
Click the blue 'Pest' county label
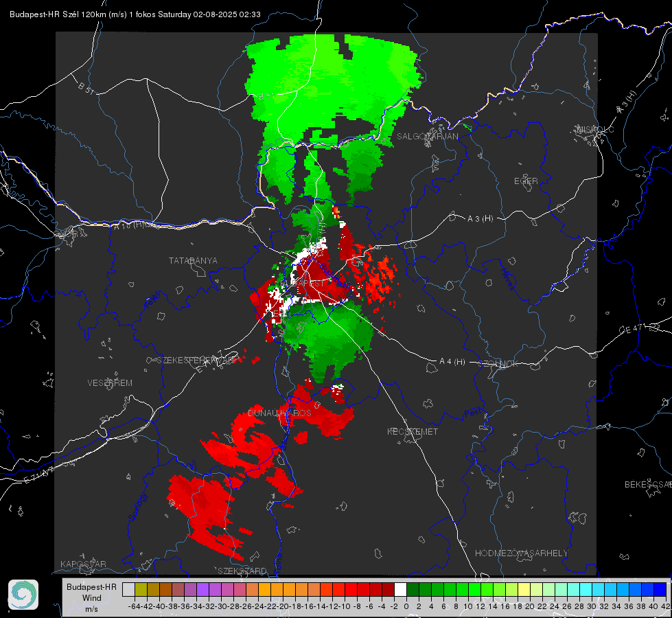472,413
